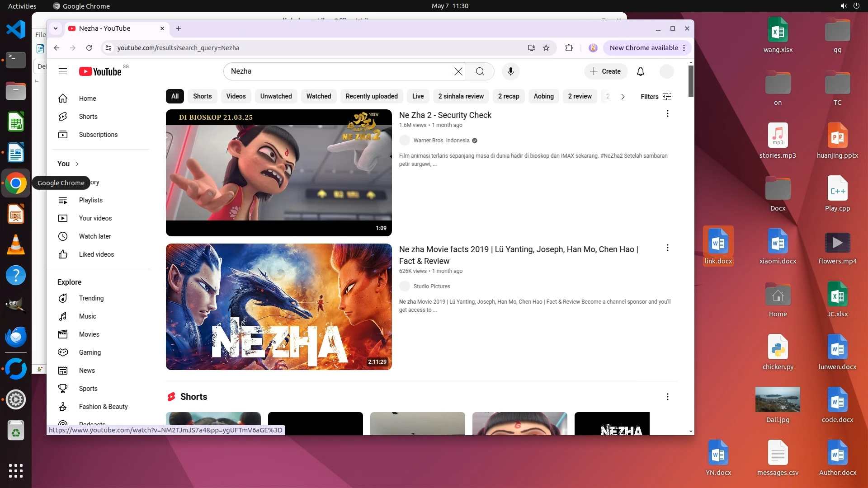Open the Filters options panel
Image resolution: width=868 pixels, height=488 pixels.
(656, 96)
